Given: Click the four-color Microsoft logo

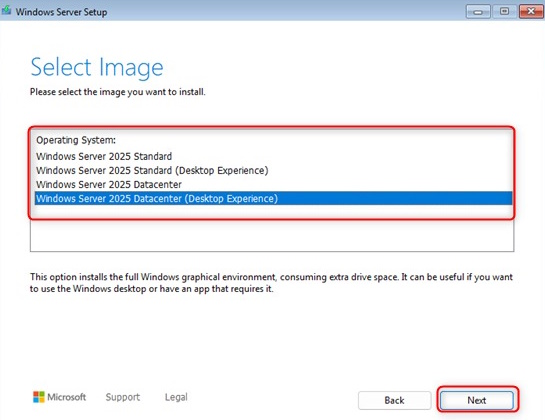Looking at the screenshot, I should (x=39, y=397).
